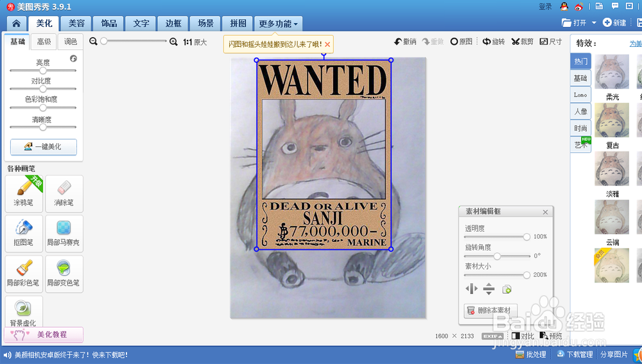This screenshot has width=642, height=364.
Task: Click the 新建 new button
Action: (x=614, y=23)
